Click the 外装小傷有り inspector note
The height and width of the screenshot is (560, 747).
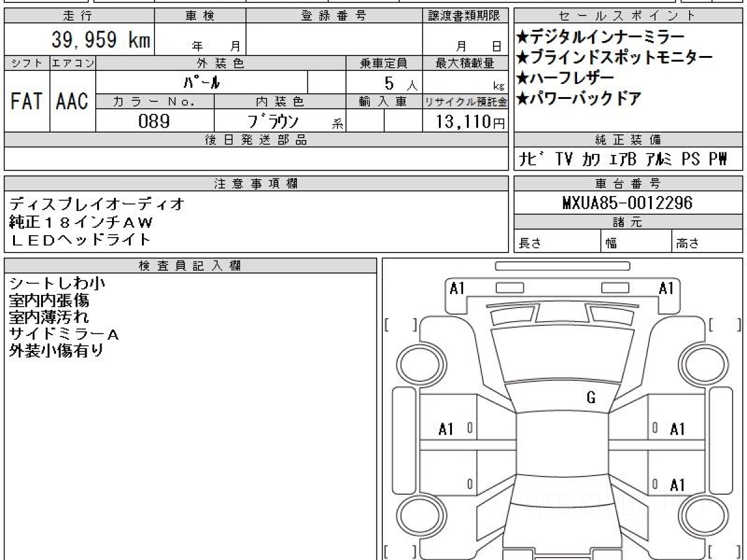coord(57,351)
